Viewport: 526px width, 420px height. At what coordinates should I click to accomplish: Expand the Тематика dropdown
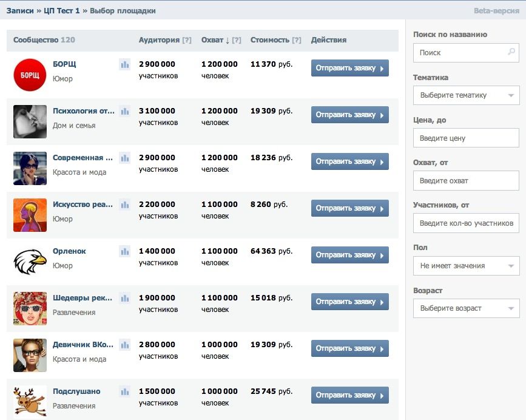click(x=467, y=95)
